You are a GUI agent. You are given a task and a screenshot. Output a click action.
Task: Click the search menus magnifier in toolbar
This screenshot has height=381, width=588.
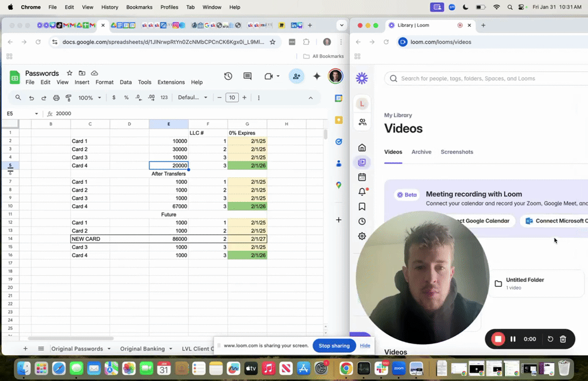coord(18,98)
